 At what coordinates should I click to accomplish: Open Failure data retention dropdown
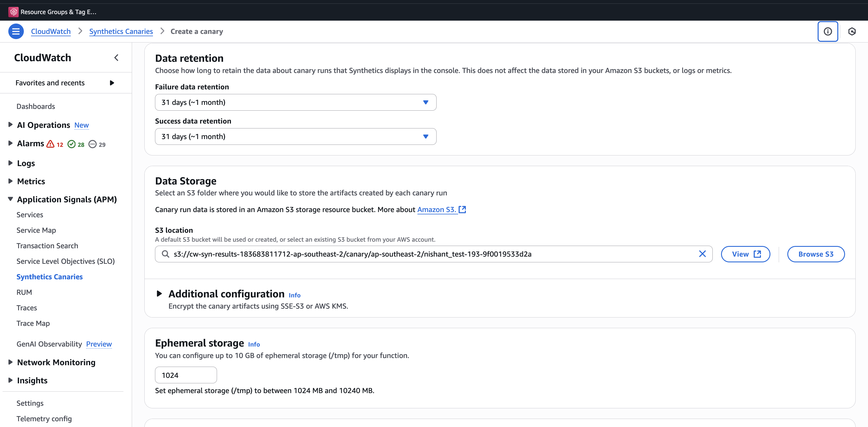pos(296,102)
